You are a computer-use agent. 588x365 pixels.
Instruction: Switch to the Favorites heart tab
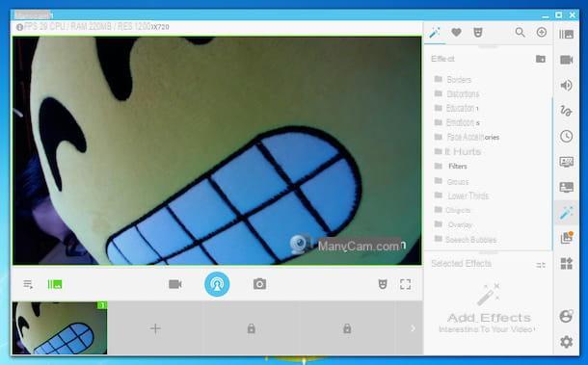456,33
